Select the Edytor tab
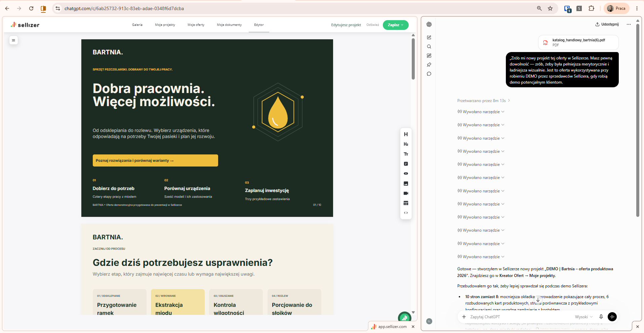The image size is (644, 333). pos(259,25)
